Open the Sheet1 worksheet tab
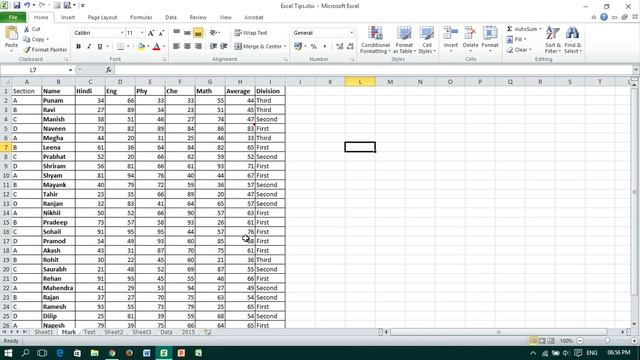 pyautogui.click(x=44, y=332)
